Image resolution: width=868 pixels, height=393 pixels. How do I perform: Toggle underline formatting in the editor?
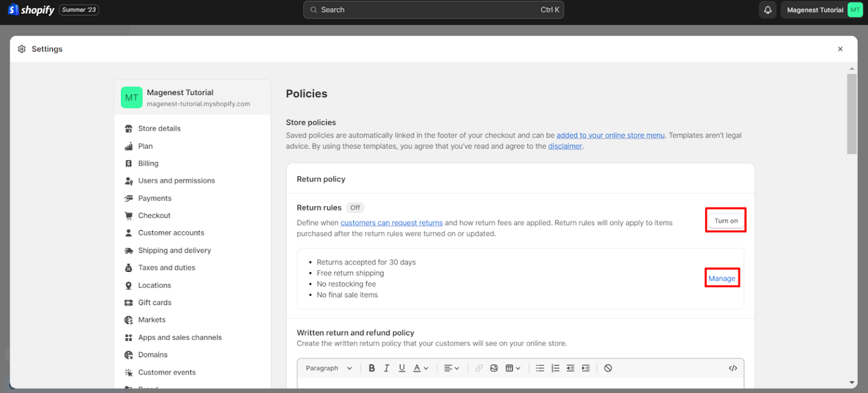point(402,368)
